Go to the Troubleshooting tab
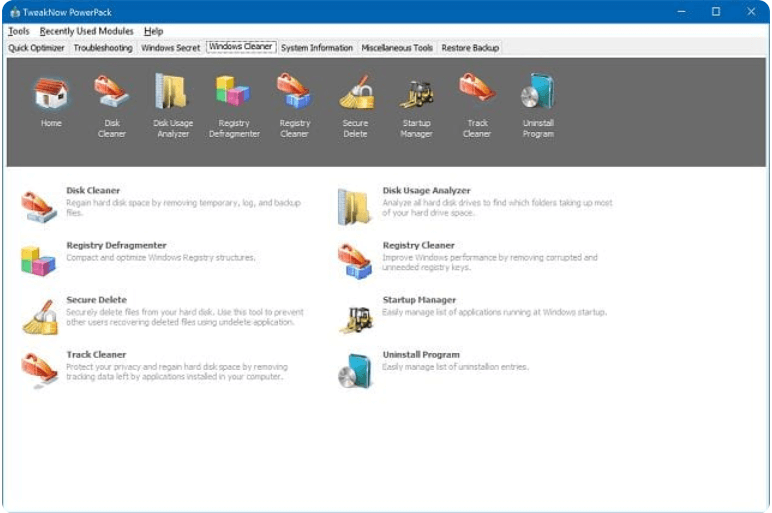772x513 pixels. 103,48
